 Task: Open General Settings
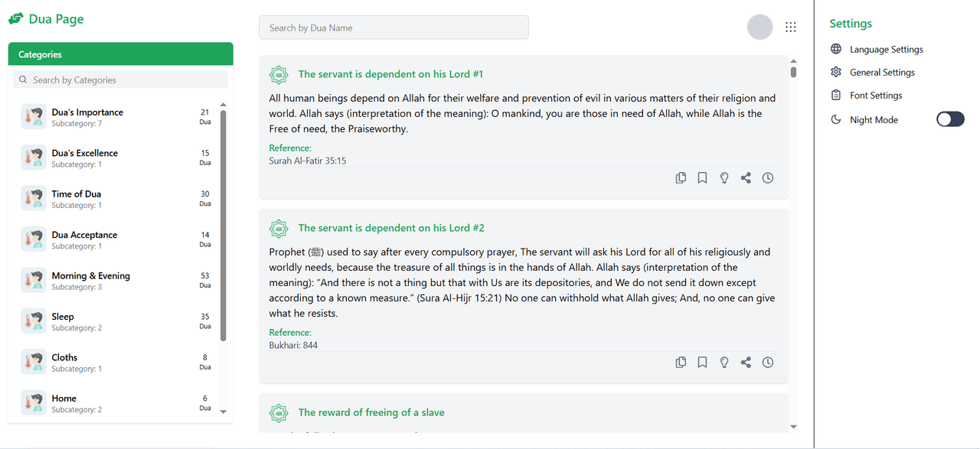click(882, 73)
